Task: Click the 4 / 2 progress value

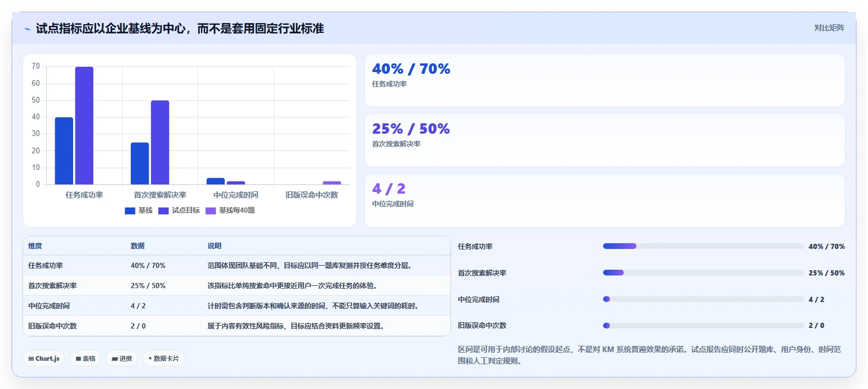Action: (x=816, y=300)
